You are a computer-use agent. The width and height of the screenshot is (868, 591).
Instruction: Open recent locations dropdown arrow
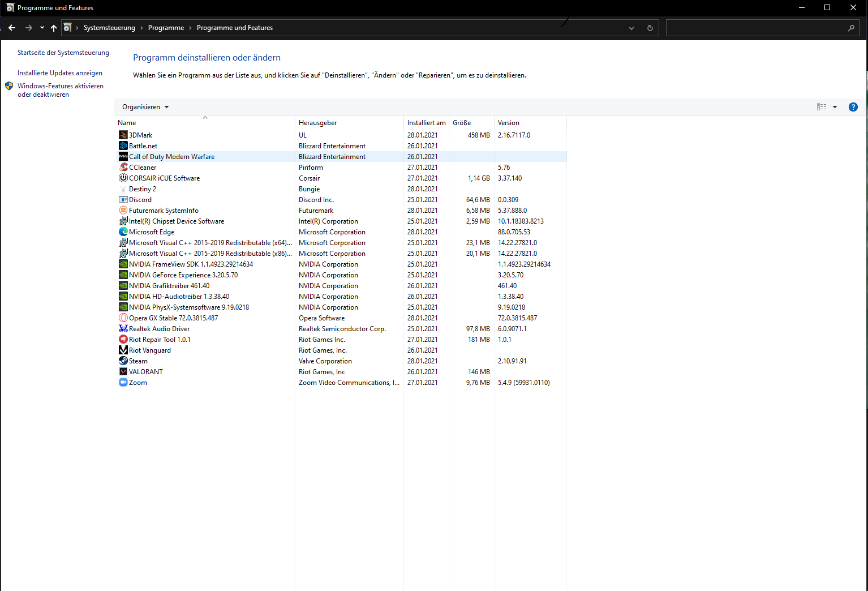click(x=42, y=28)
